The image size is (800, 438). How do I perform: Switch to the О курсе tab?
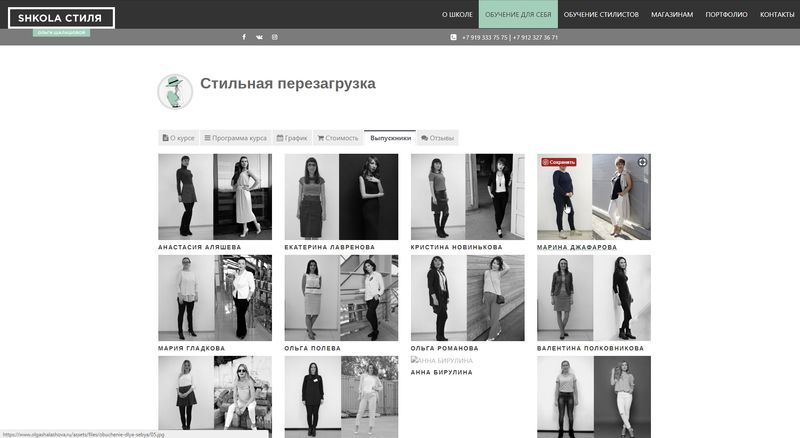pyautogui.click(x=178, y=138)
